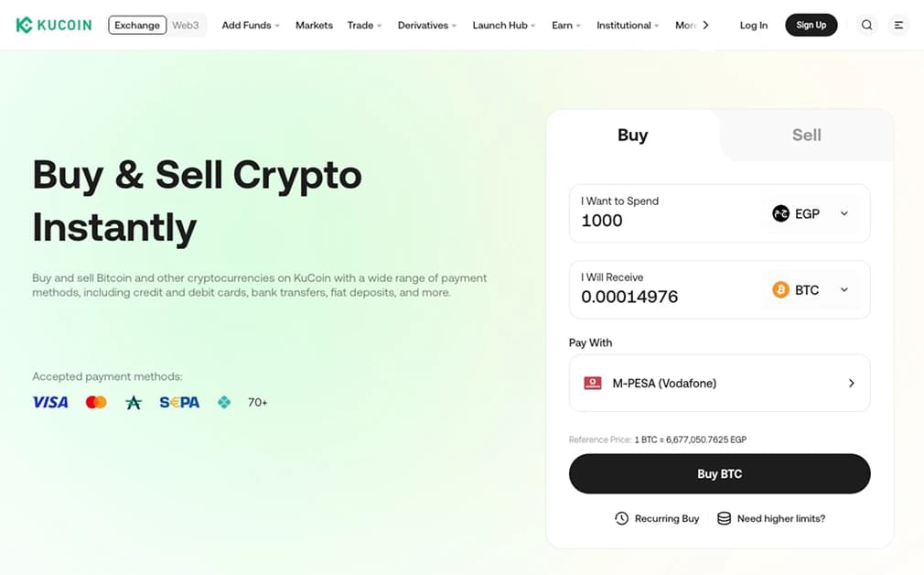
Task: Open the hamburger menu icon
Action: (899, 25)
